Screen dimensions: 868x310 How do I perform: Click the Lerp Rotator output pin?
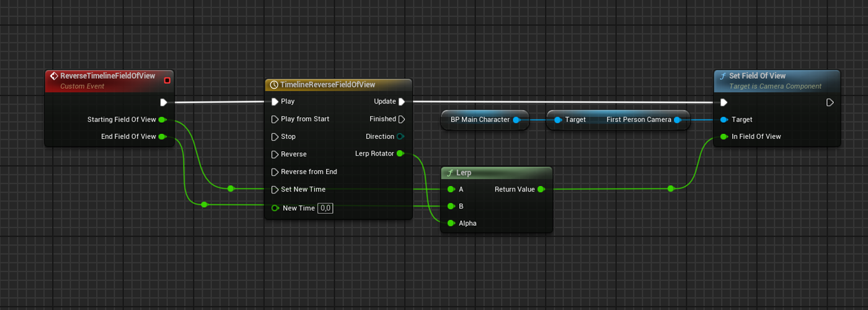point(400,154)
